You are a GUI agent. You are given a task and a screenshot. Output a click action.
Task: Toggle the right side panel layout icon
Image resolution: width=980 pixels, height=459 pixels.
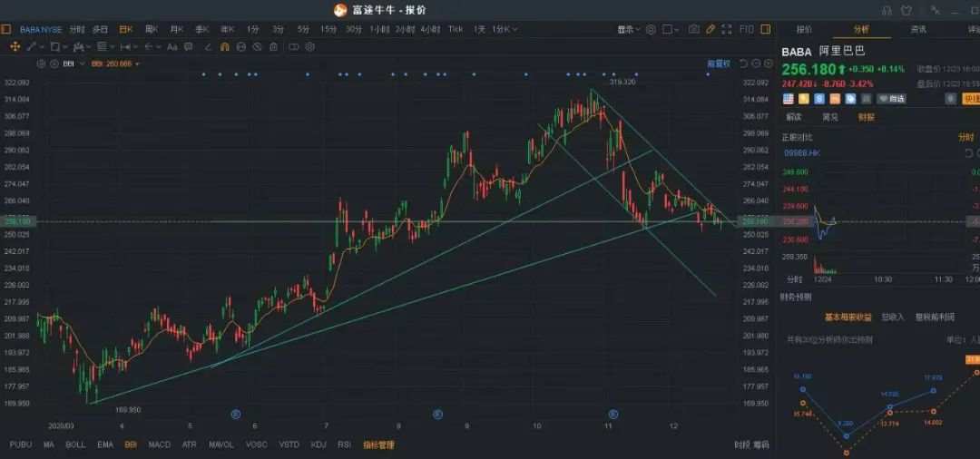(x=766, y=29)
